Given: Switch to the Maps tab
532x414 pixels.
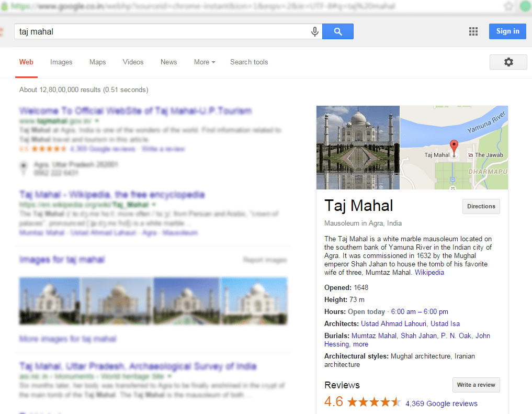Looking at the screenshot, I should [97, 62].
